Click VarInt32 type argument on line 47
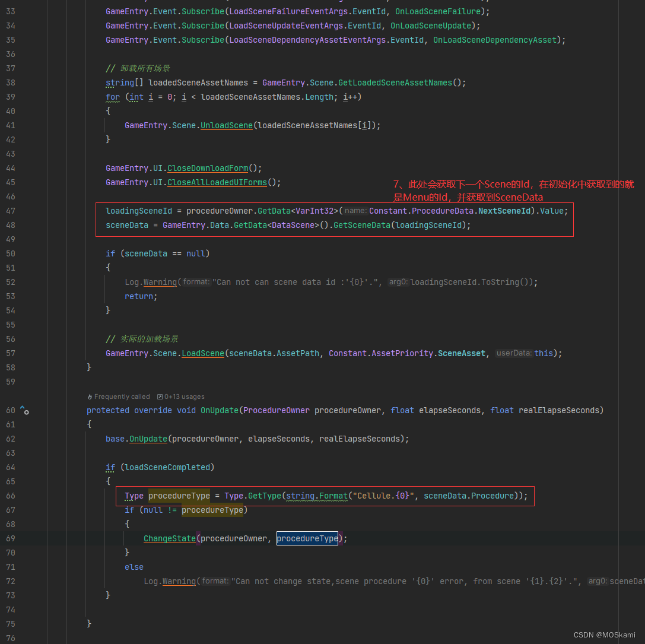The height and width of the screenshot is (644, 645). pyautogui.click(x=314, y=211)
